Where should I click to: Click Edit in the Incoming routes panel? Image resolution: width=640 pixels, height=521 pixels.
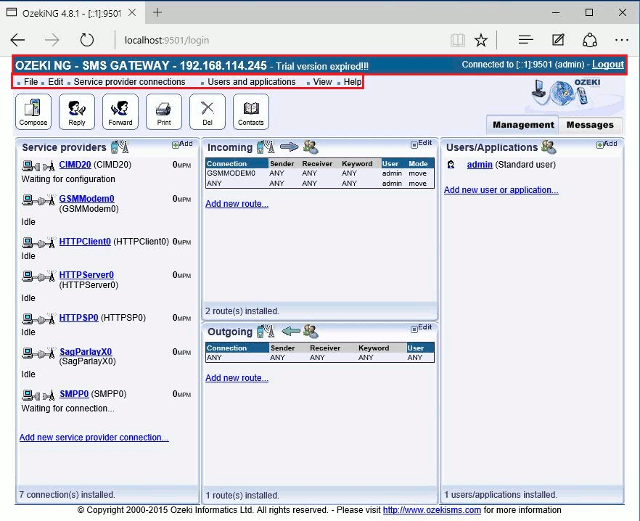[424, 144]
